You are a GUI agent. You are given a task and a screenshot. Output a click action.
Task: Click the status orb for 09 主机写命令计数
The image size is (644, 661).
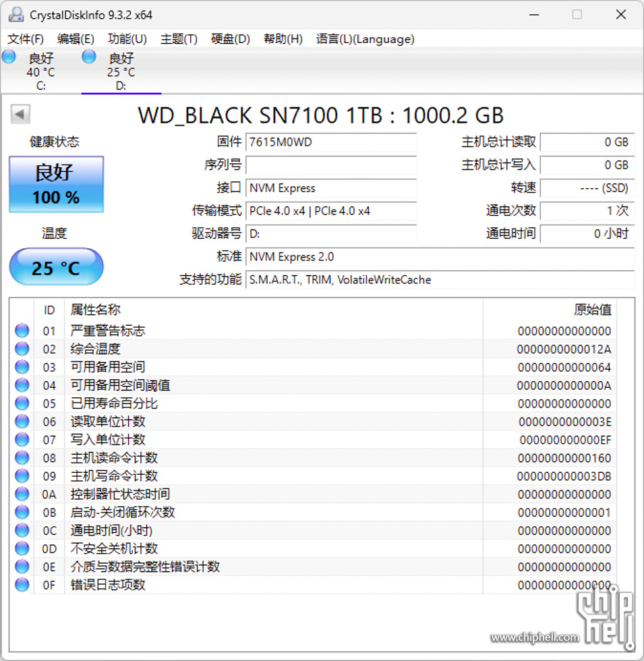[x=22, y=476]
